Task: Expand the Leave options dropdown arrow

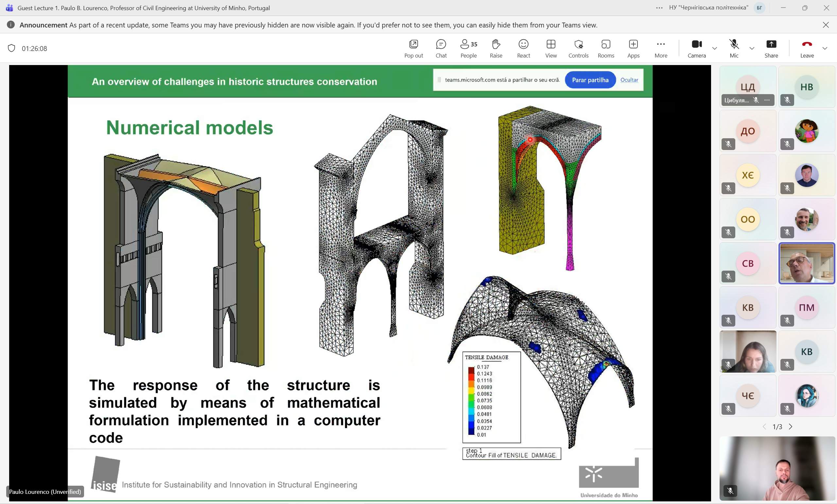Action: pyautogui.click(x=825, y=48)
